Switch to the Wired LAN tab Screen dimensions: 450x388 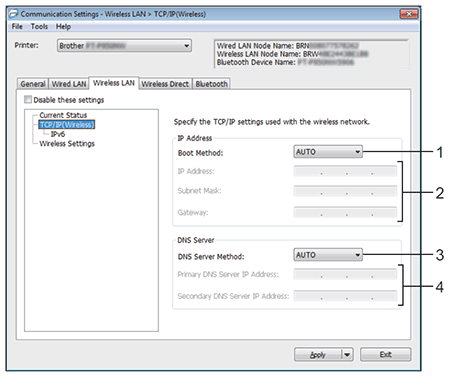[x=69, y=84]
